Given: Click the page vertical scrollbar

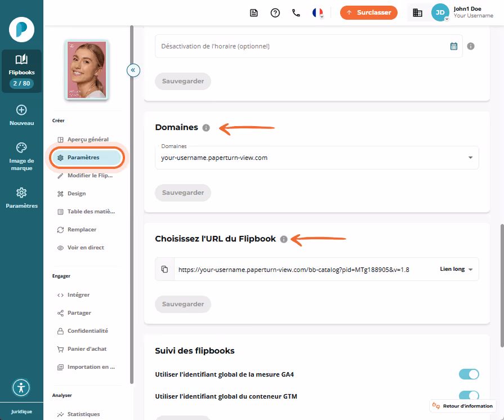Looking at the screenshot, I should [502, 285].
